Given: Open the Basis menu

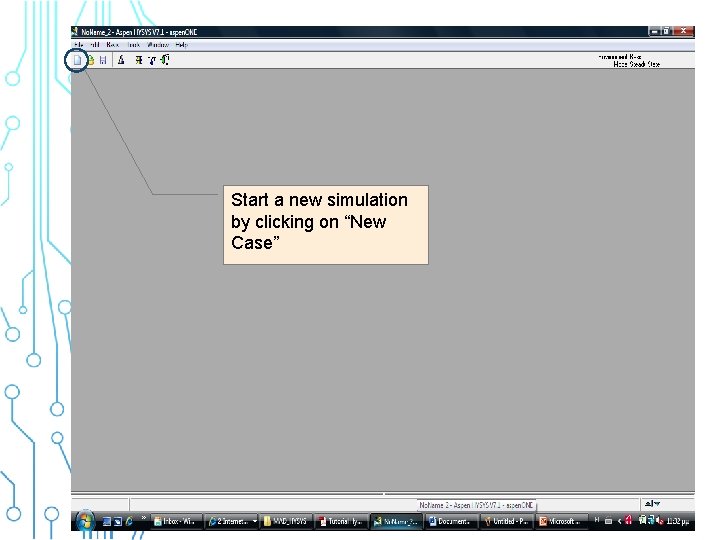Looking at the screenshot, I should pos(112,45).
